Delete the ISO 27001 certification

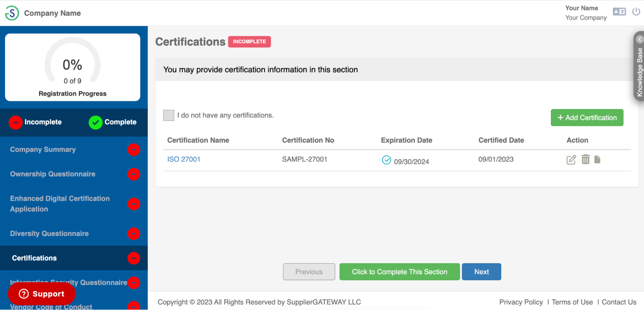pyautogui.click(x=586, y=159)
